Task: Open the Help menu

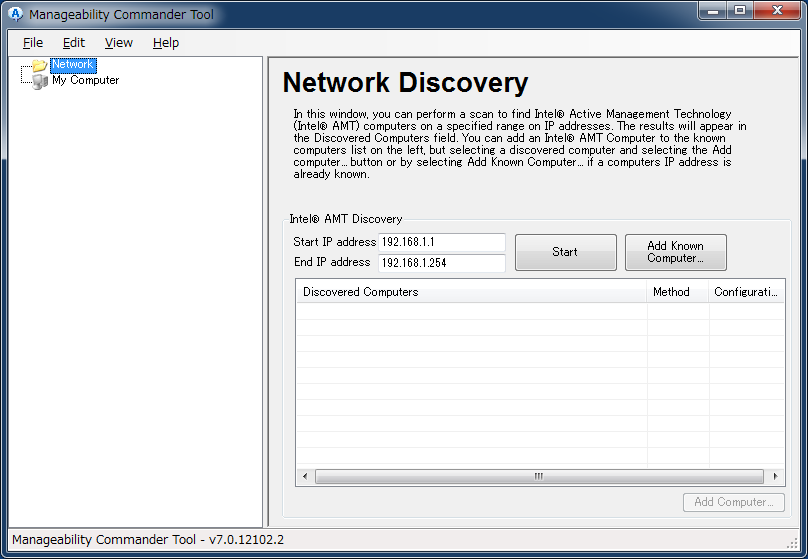Action: [x=165, y=43]
